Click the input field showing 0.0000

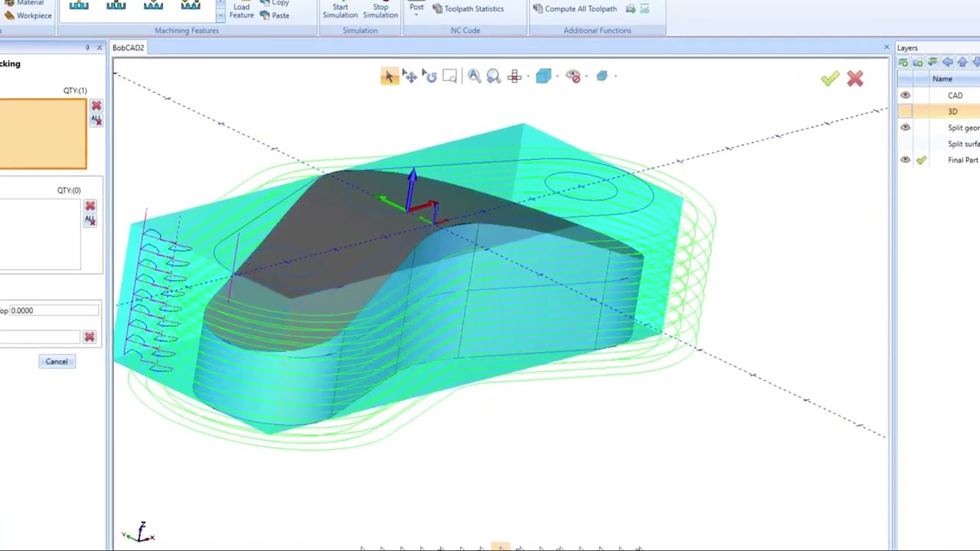coord(54,311)
